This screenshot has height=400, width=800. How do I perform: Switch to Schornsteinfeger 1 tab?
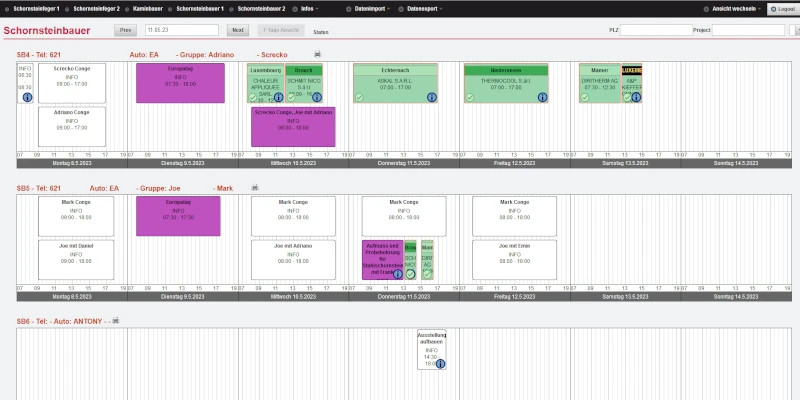(37, 8)
